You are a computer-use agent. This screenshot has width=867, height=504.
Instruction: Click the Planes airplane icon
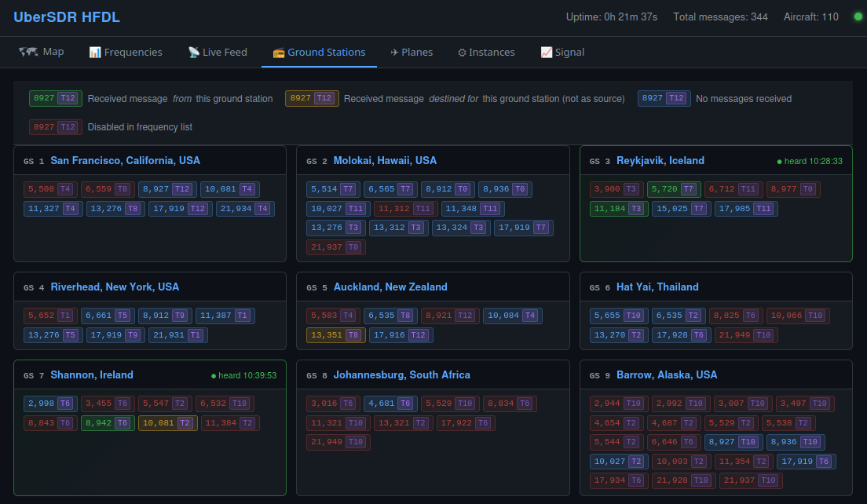(x=394, y=53)
